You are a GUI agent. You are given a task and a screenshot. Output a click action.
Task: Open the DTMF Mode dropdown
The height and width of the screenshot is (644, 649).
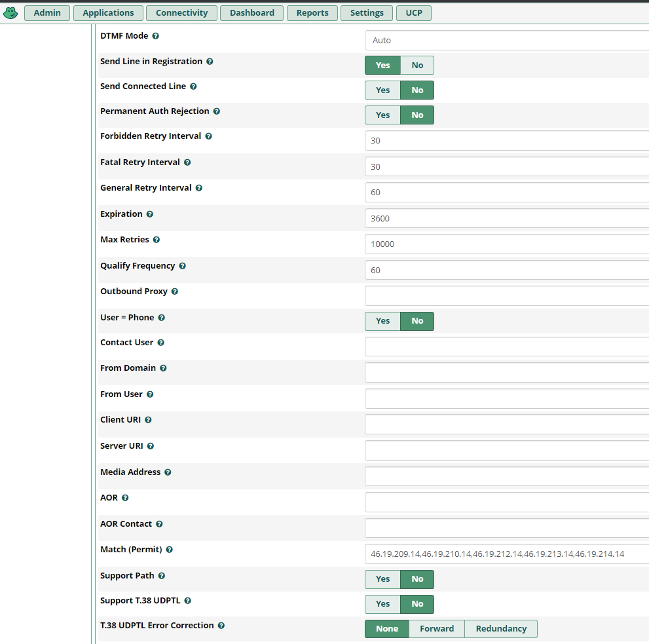click(506, 41)
